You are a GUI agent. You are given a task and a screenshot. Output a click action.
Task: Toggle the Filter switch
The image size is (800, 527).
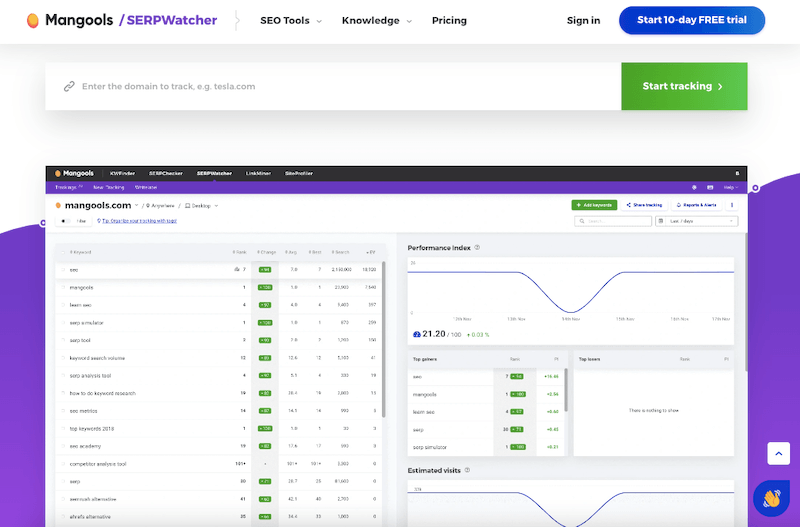[x=66, y=221]
